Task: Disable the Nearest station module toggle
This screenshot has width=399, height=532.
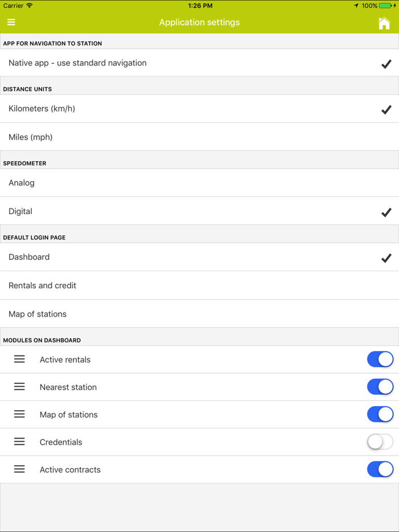Action: [x=380, y=387]
